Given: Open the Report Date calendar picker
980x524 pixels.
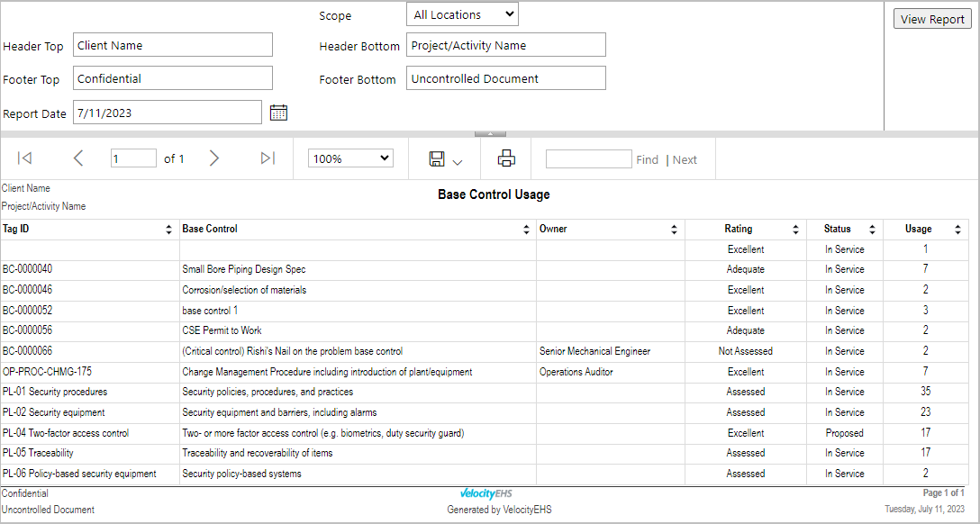Looking at the screenshot, I should tap(278, 113).
